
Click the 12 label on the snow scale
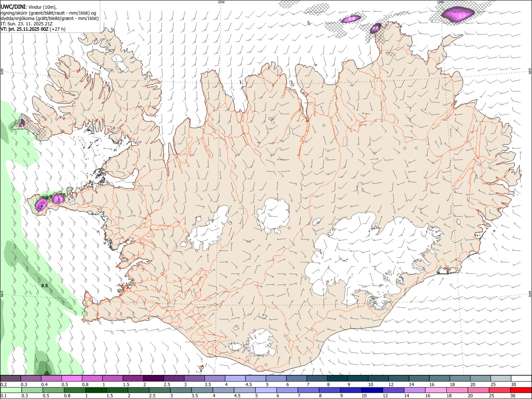coord(390,384)
